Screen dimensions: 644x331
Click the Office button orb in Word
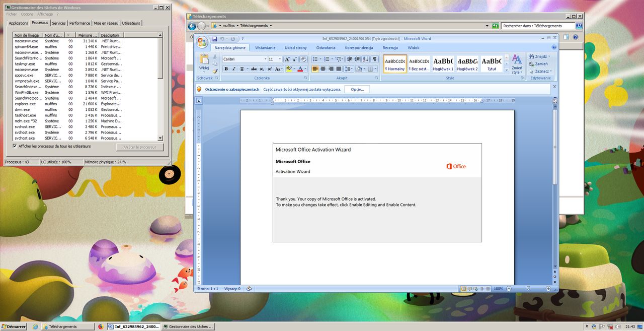[x=202, y=42]
